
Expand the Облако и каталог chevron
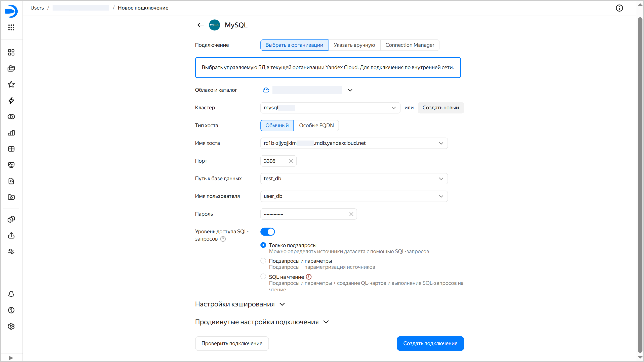[350, 90]
